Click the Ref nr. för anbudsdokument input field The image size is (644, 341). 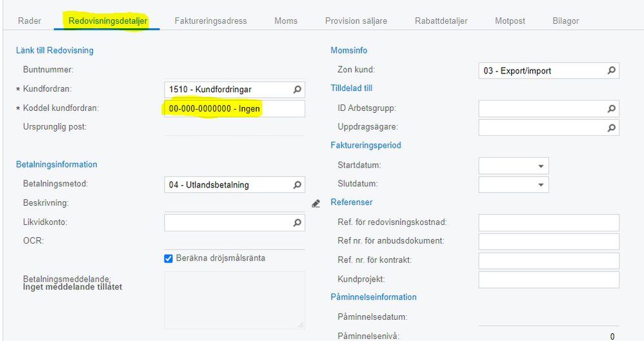[x=548, y=242]
